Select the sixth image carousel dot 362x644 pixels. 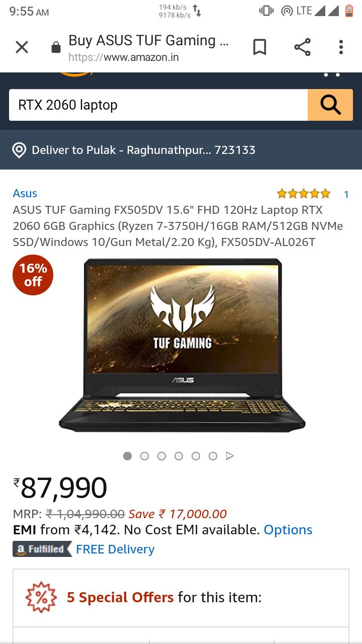pyautogui.click(x=213, y=456)
